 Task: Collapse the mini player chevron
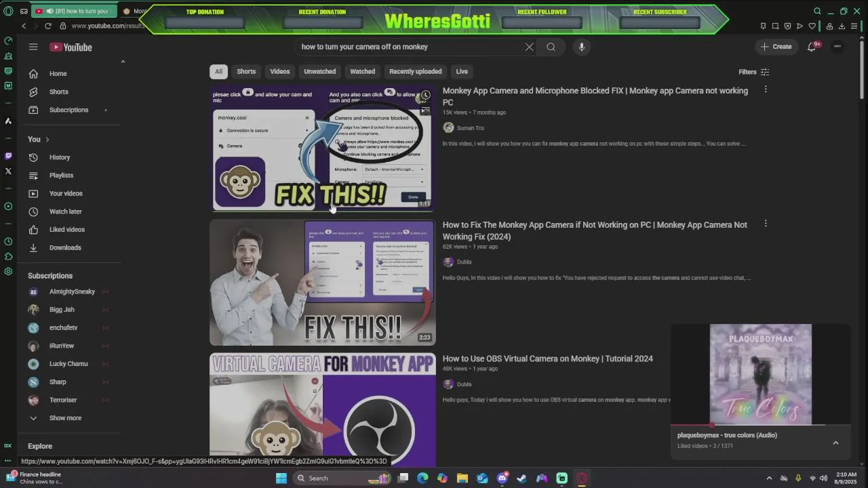coord(835,443)
